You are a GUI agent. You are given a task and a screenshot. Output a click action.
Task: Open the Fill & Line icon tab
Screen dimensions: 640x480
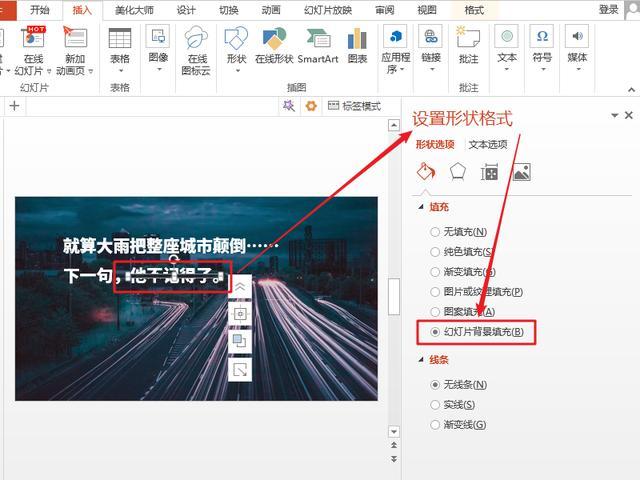(x=426, y=171)
